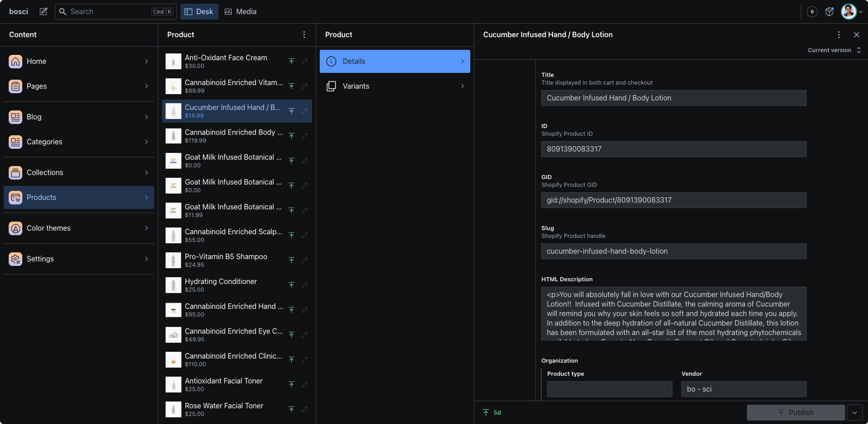868x424 pixels.
Task: Open the Blog section in Content
Action: pos(78,117)
